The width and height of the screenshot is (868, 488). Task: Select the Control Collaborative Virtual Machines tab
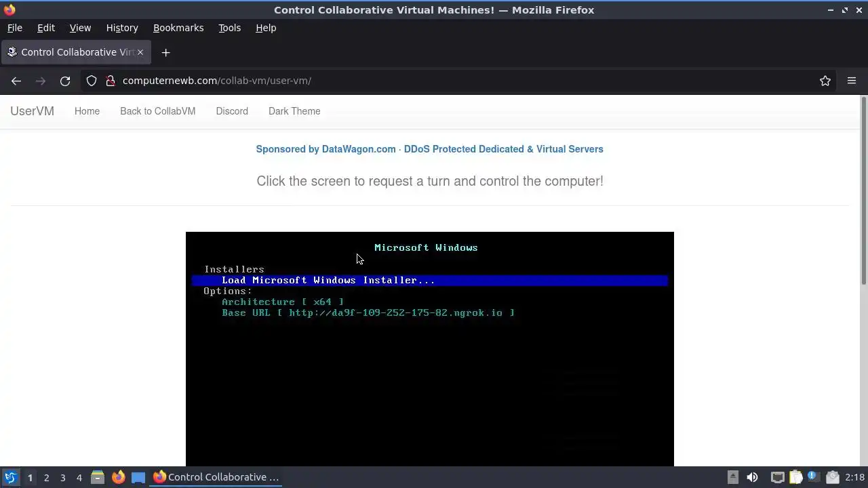click(76, 52)
